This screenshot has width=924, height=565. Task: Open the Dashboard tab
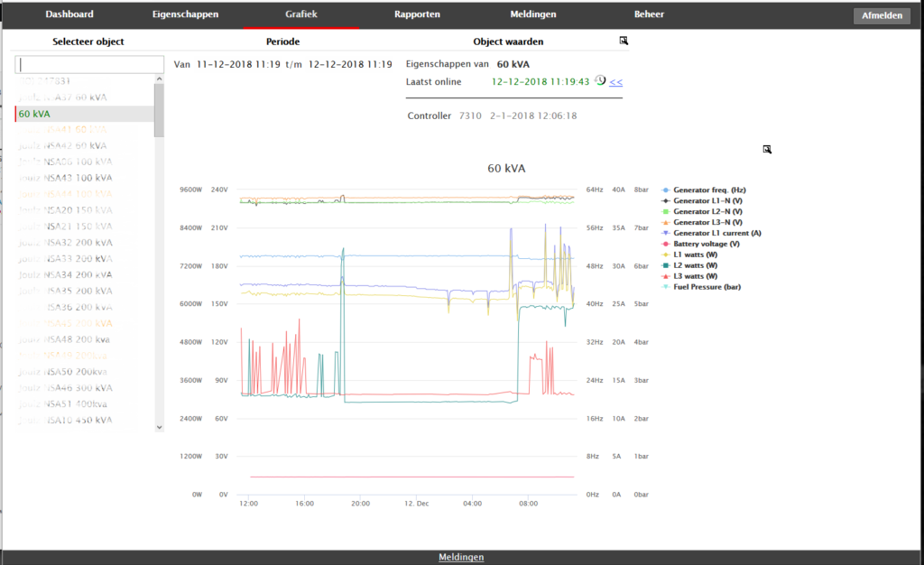[69, 14]
